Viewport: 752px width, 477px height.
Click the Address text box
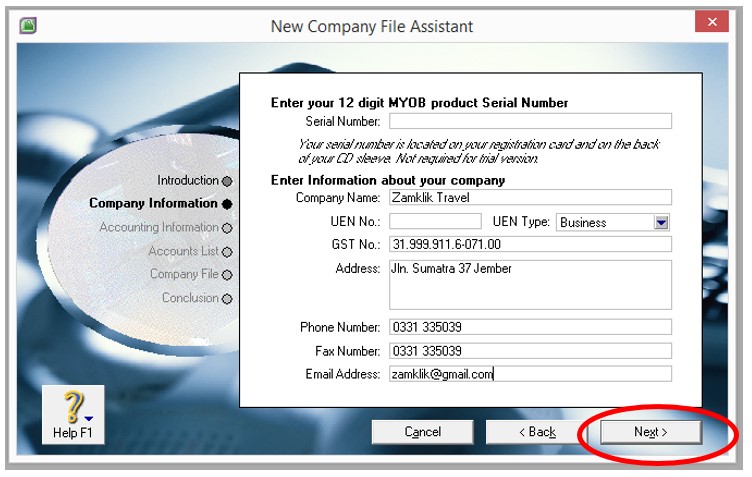[x=530, y=285]
